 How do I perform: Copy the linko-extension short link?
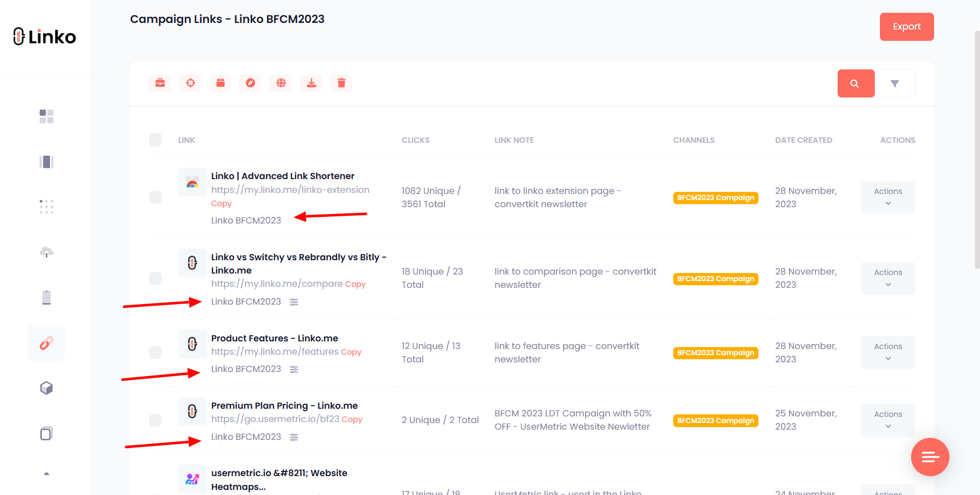(222, 204)
